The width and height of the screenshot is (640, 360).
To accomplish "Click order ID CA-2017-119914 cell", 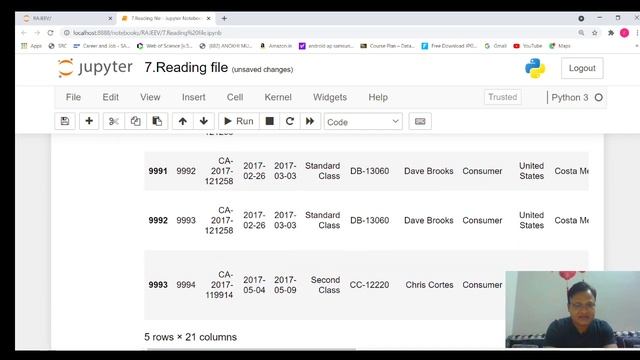I will 219,285.
